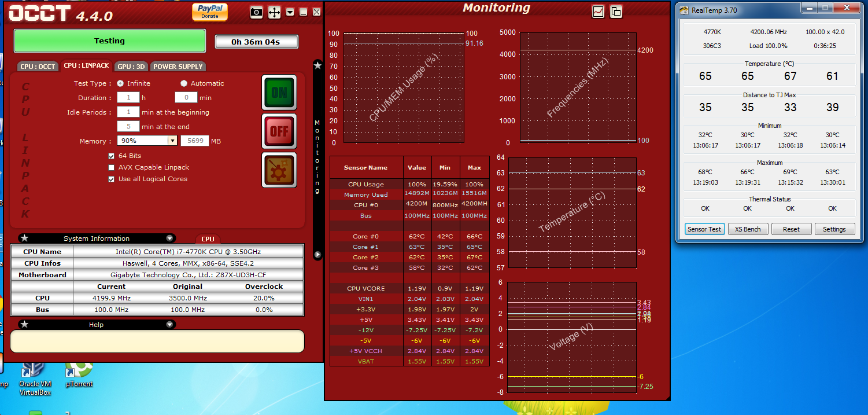Click the Temperature (°C) graph

point(572,212)
